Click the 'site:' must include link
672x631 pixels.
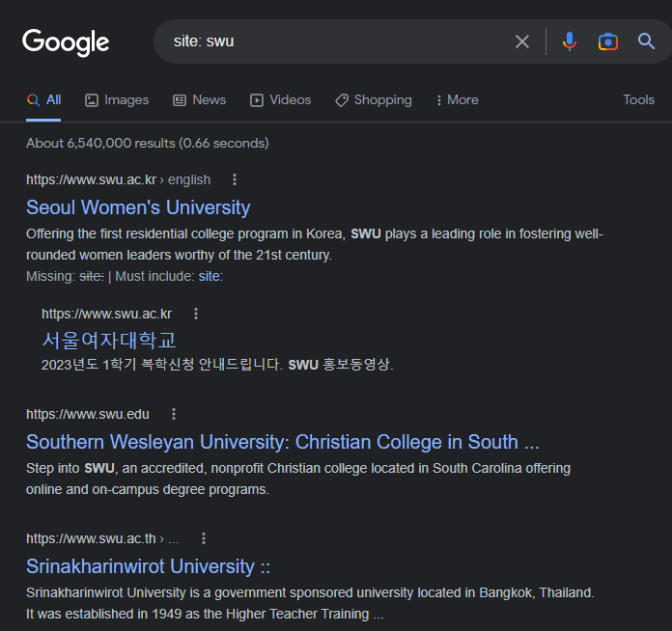click(x=210, y=276)
